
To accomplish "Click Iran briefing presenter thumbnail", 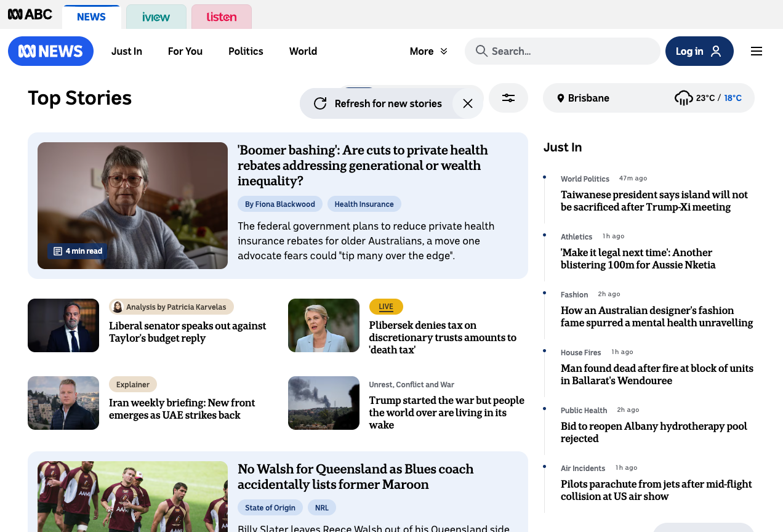I will pyautogui.click(x=63, y=403).
